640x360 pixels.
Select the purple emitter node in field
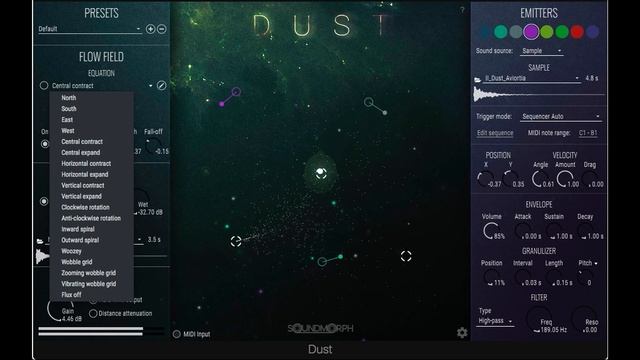click(236, 92)
